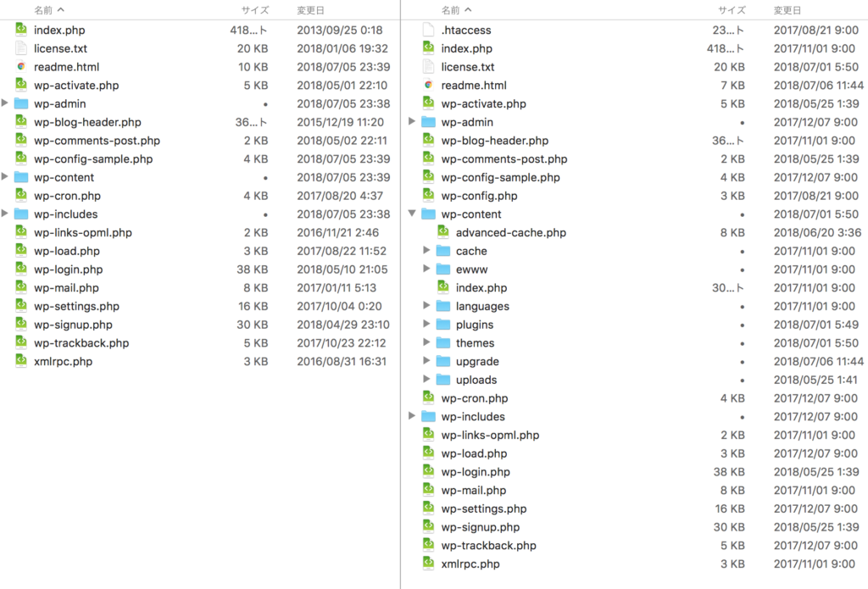Expand wp-content folder in left pane

(x=4, y=176)
